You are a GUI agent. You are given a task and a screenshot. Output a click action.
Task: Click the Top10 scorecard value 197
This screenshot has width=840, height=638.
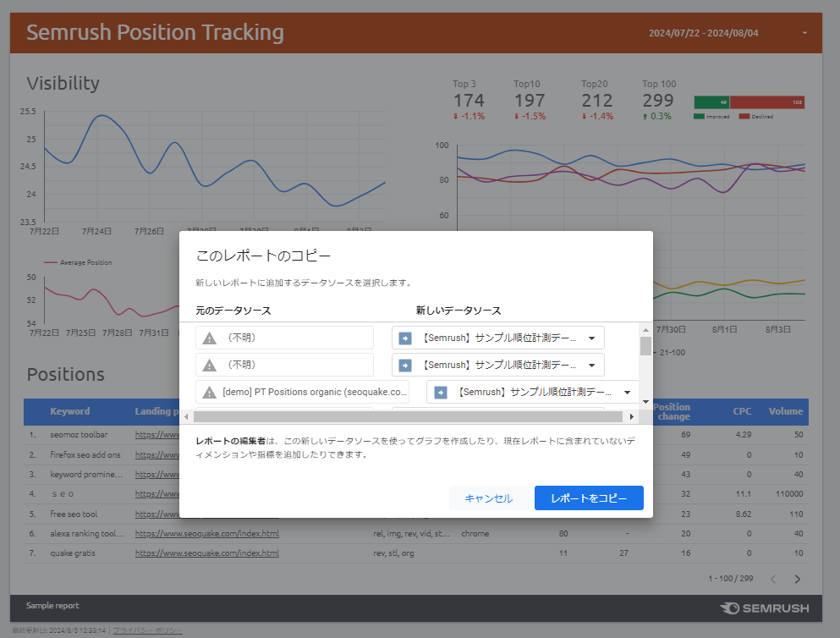[x=530, y=101]
